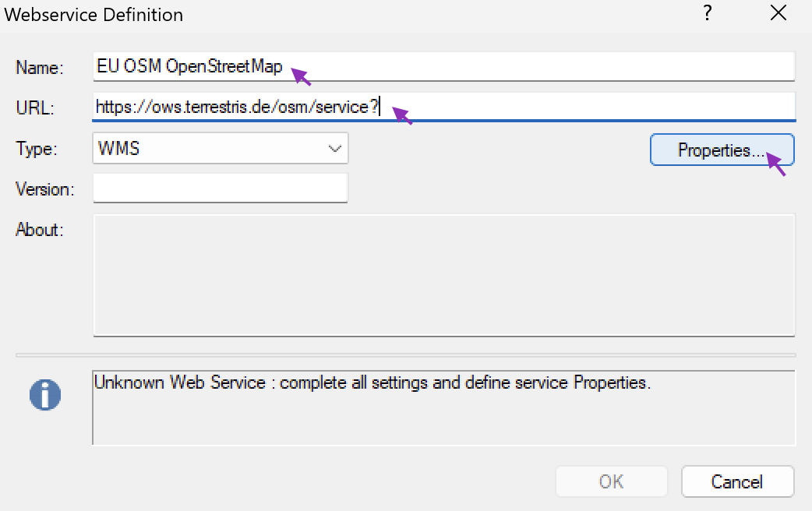This screenshot has width=812, height=511.
Task: Close the Webservice Definition dialog
Action: [x=778, y=13]
